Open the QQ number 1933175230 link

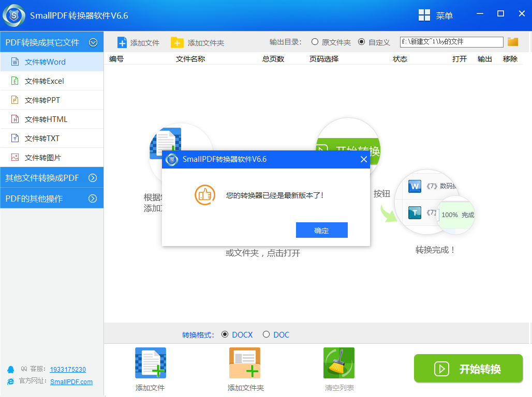click(x=68, y=369)
